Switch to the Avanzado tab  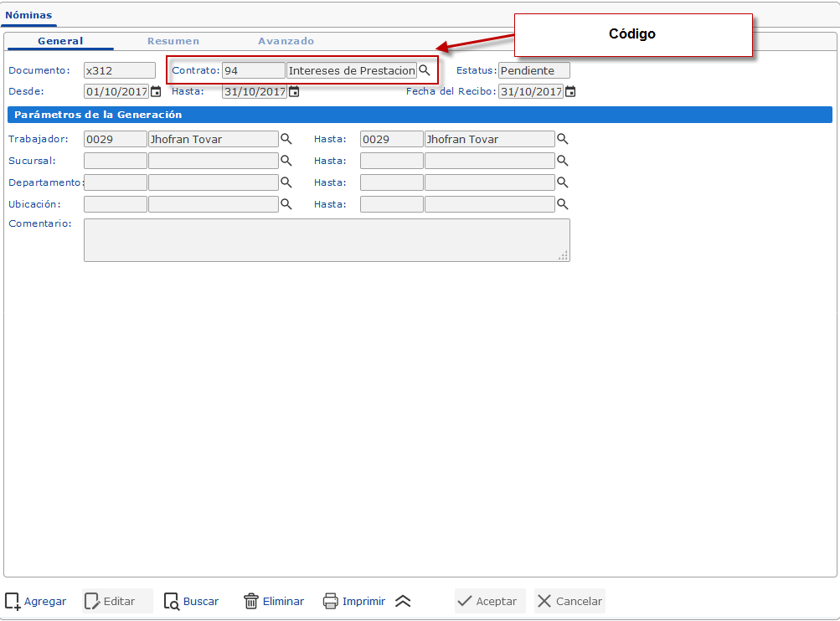(286, 41)
